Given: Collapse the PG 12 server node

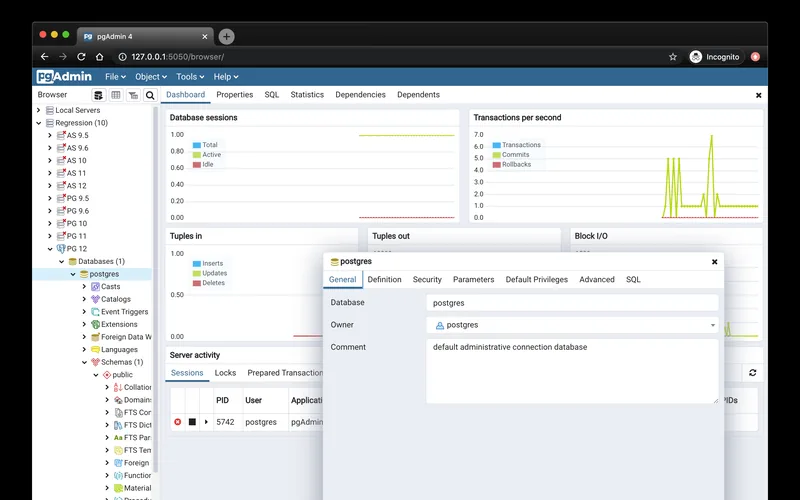Looking at the screenshot, I should (x=50, y=249).
